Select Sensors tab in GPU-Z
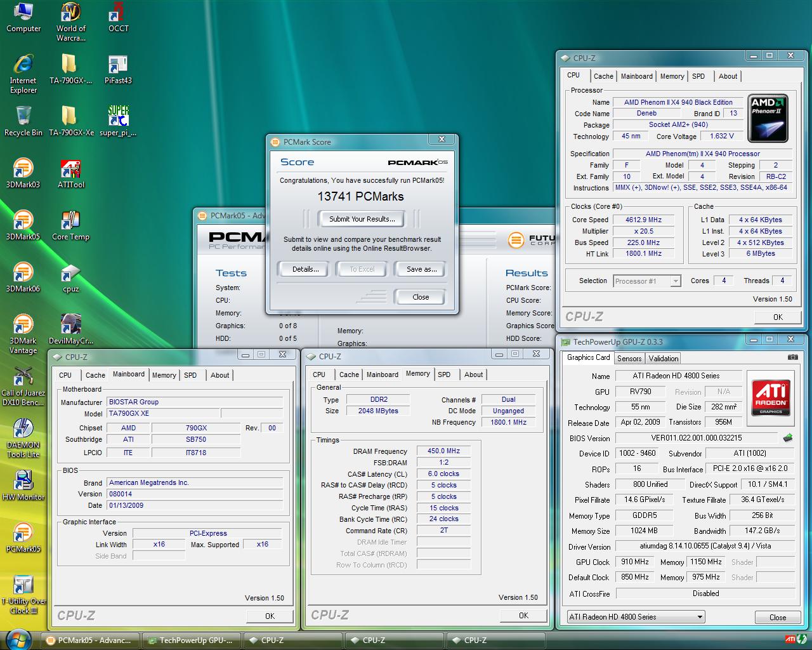Screen dimensions: 812x650 629,359
